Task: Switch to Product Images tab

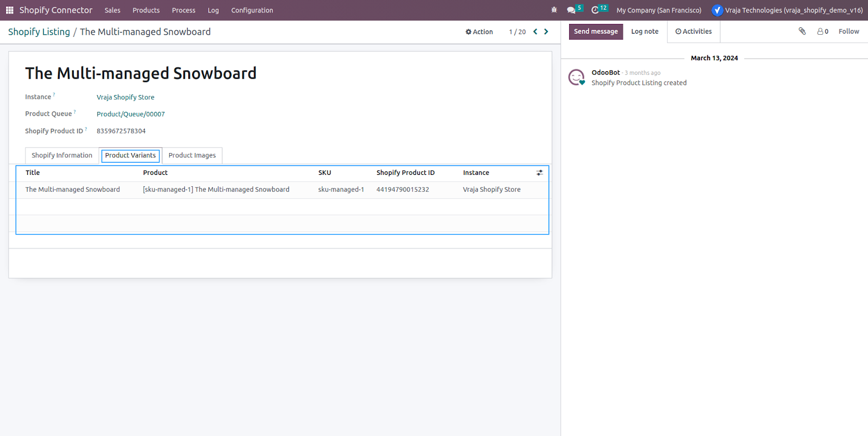Action: coord(192,155)
